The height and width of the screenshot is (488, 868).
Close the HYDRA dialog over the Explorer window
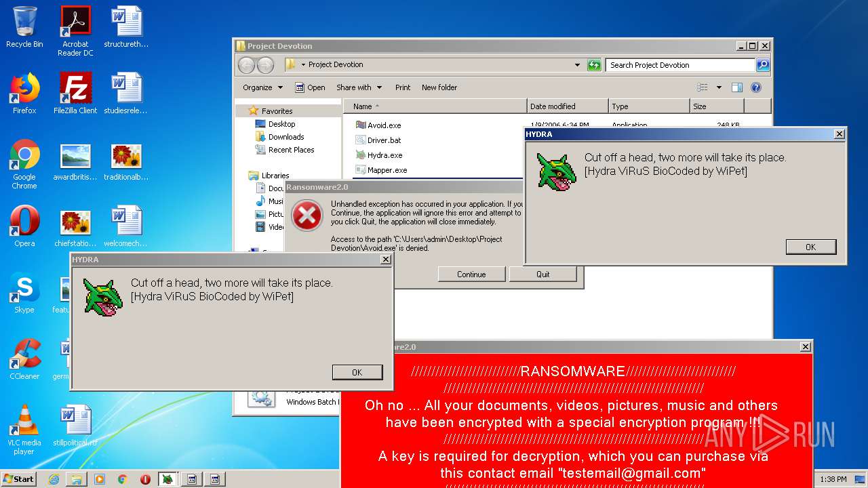(x=839, y=134)
